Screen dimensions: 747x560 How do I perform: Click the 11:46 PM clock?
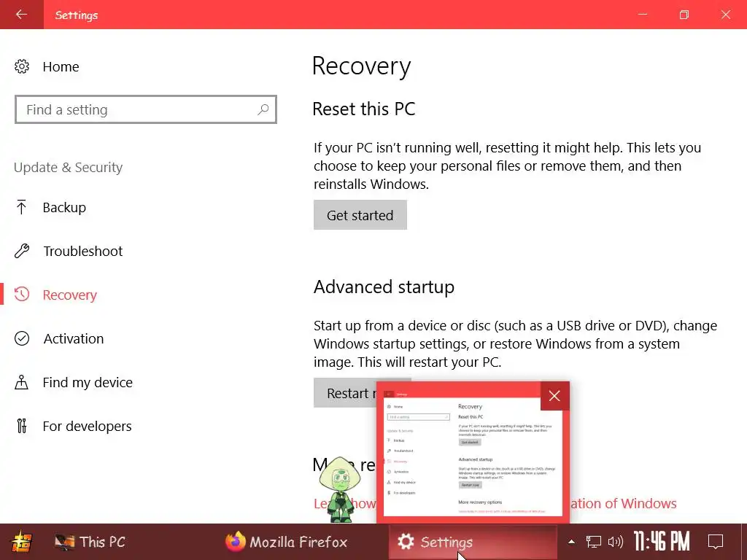pos(662,542)
